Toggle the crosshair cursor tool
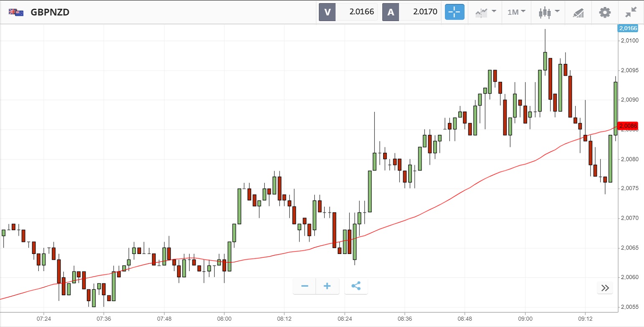The image size is (644, 327). click(x=454, y=12)
